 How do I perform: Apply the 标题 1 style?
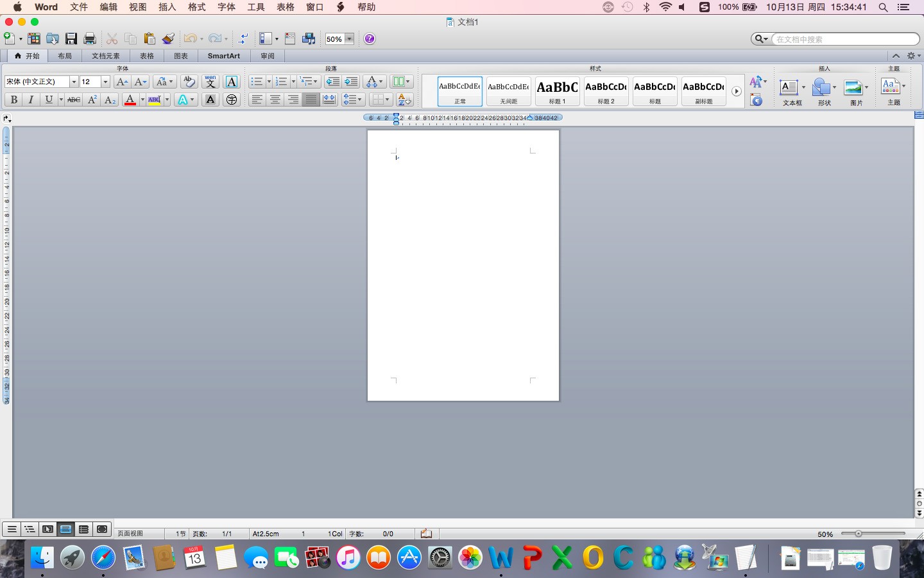557,91
